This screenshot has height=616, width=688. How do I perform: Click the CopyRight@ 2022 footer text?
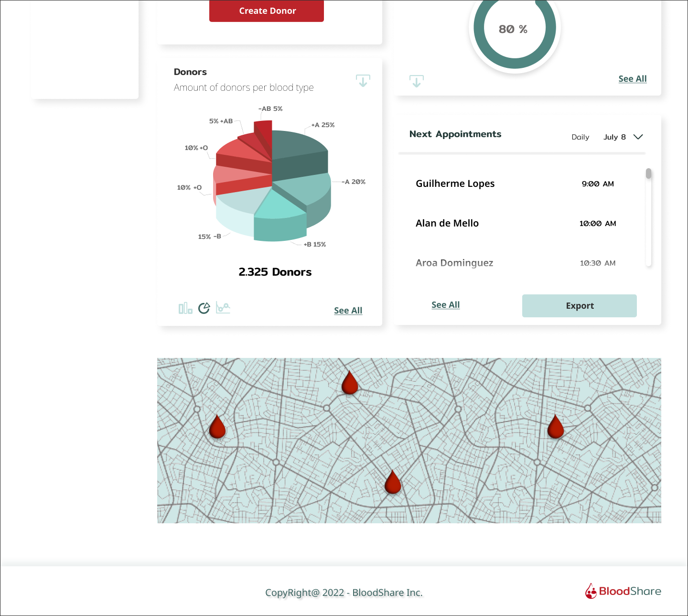[344, 593]
